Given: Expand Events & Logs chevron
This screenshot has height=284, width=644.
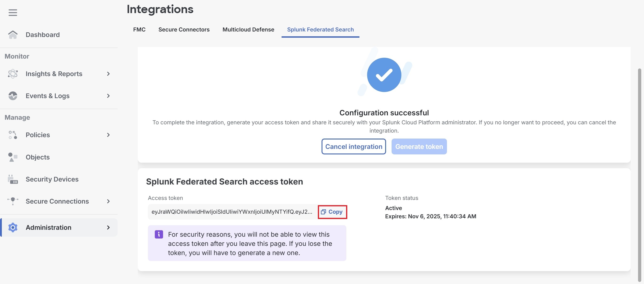Looking at the screenshot, I should coord(108,96).
